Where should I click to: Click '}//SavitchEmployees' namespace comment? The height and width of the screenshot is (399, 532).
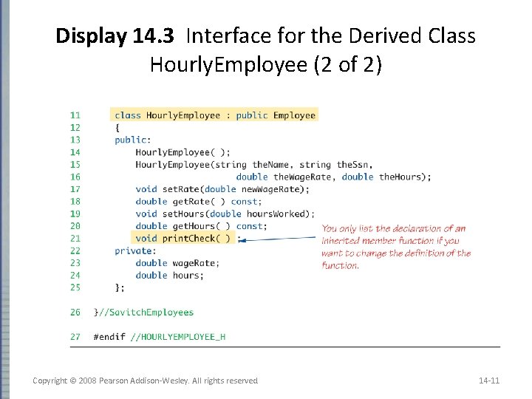143,312
